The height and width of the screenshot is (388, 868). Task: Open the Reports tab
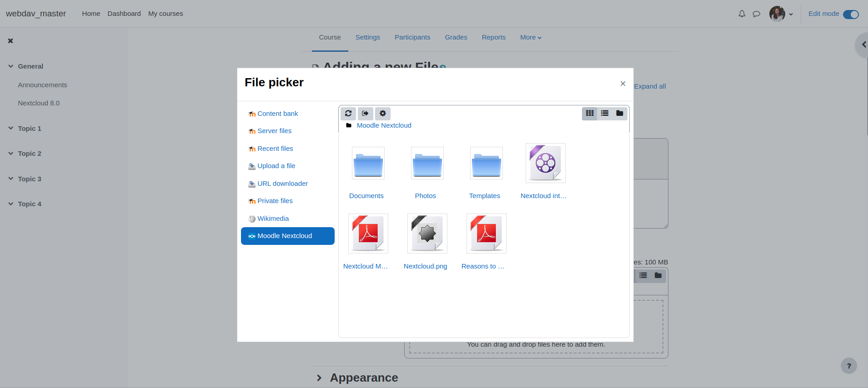pos(494,37)
